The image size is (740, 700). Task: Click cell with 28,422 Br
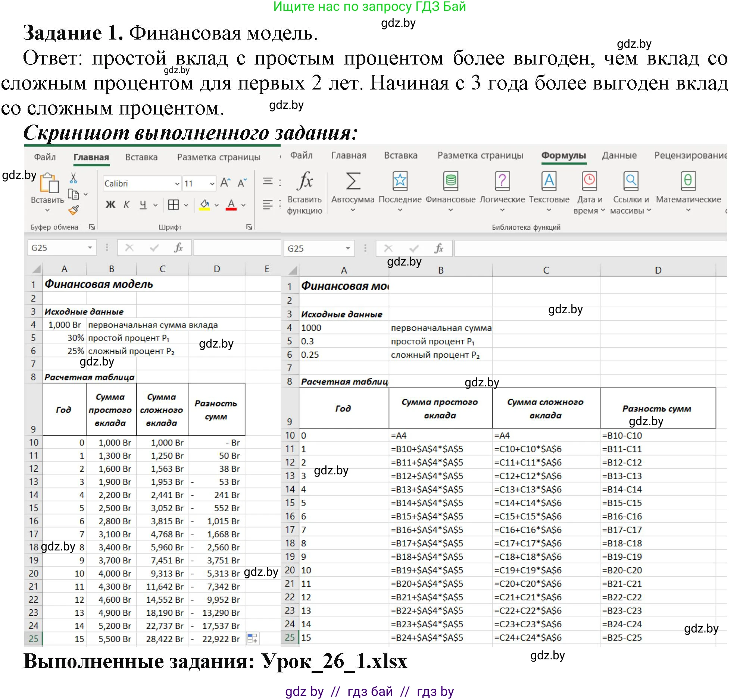click(163, 639)
